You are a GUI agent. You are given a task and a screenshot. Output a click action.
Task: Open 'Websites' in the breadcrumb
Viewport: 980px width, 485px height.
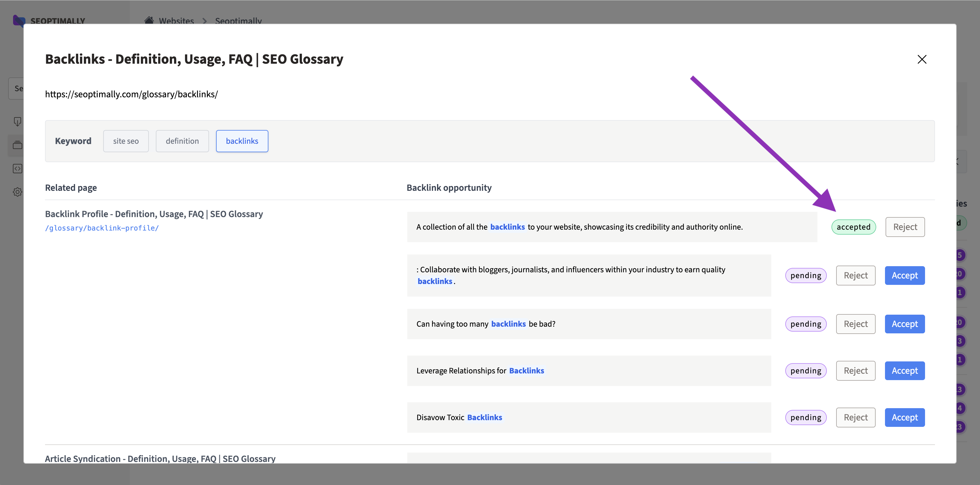176,21
